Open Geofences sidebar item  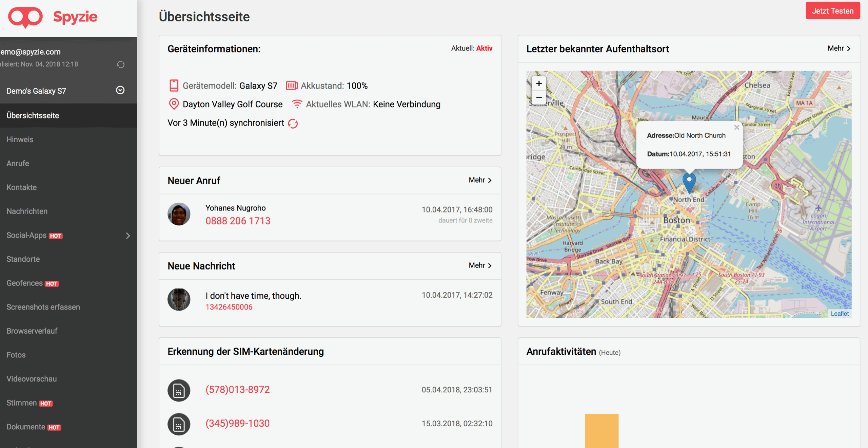(68, 283)
